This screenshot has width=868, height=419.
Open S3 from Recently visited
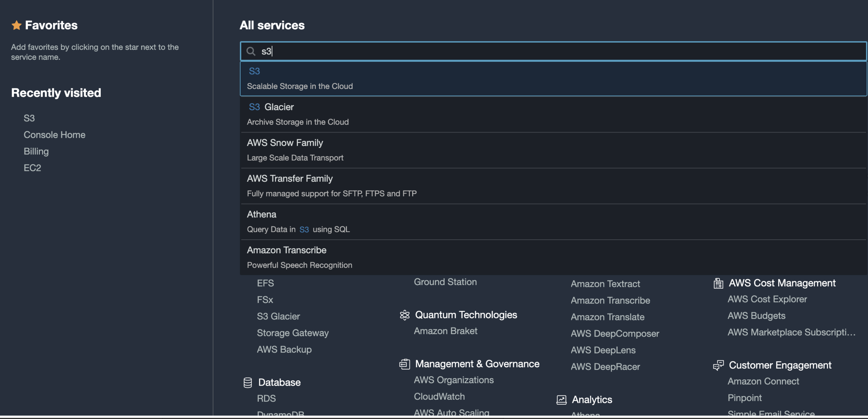(x=29, y=118)
